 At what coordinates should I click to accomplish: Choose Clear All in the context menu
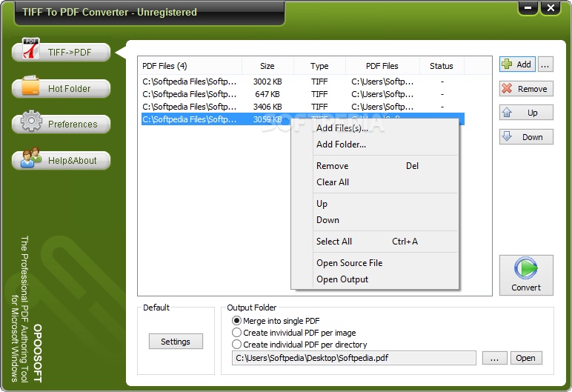coord(375,182)
